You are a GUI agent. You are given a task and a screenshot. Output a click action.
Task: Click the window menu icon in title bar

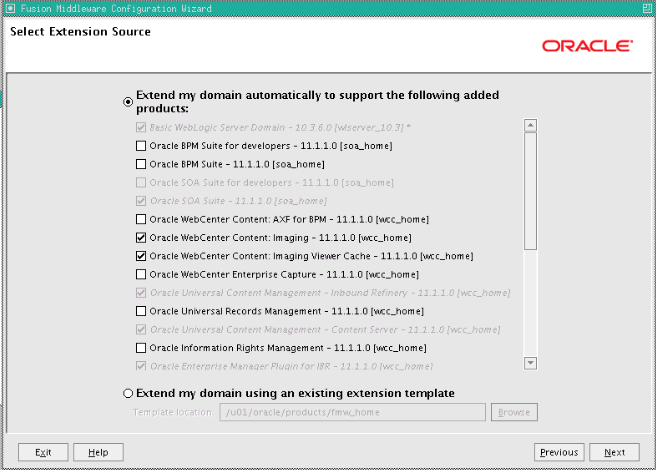pyautogui.click(x=10, y=8)
